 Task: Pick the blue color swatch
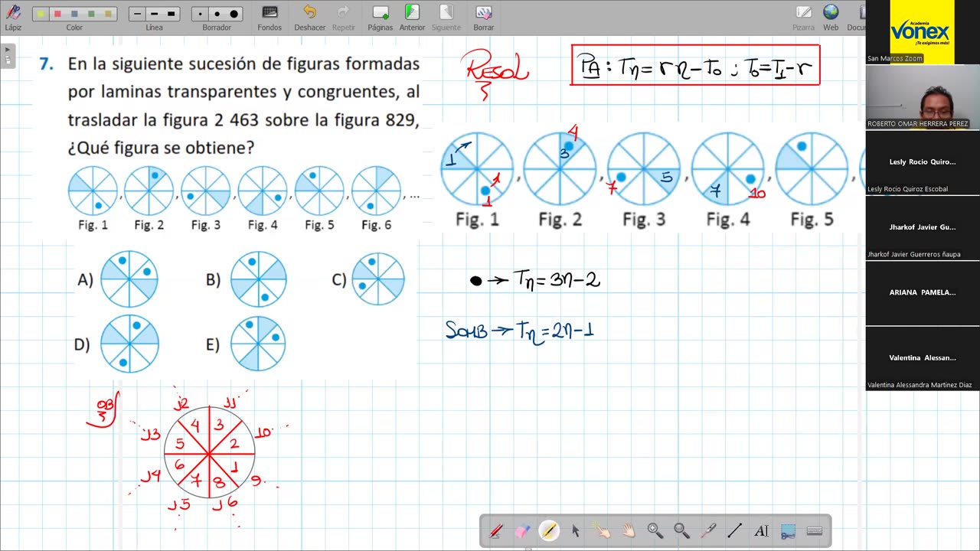pos(74,14)
